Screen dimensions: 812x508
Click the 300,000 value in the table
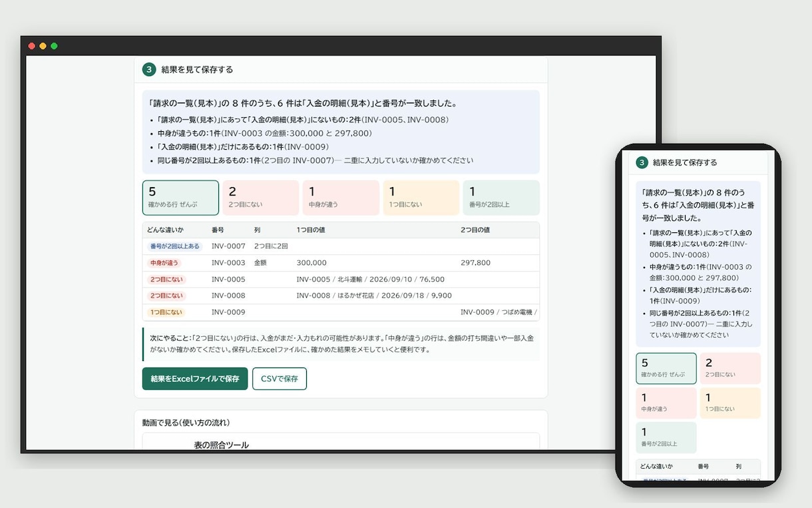point(311,263)
